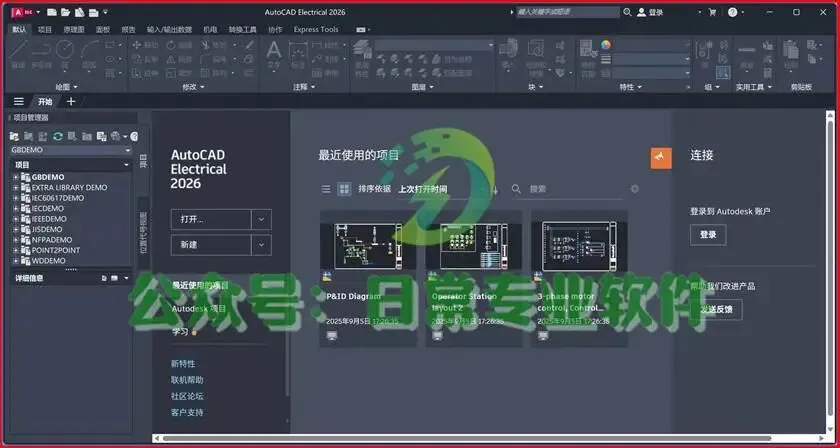Open Layer Properties stacked-sheets icon
Screen dimensions: 840x448
tap(362, 57)
